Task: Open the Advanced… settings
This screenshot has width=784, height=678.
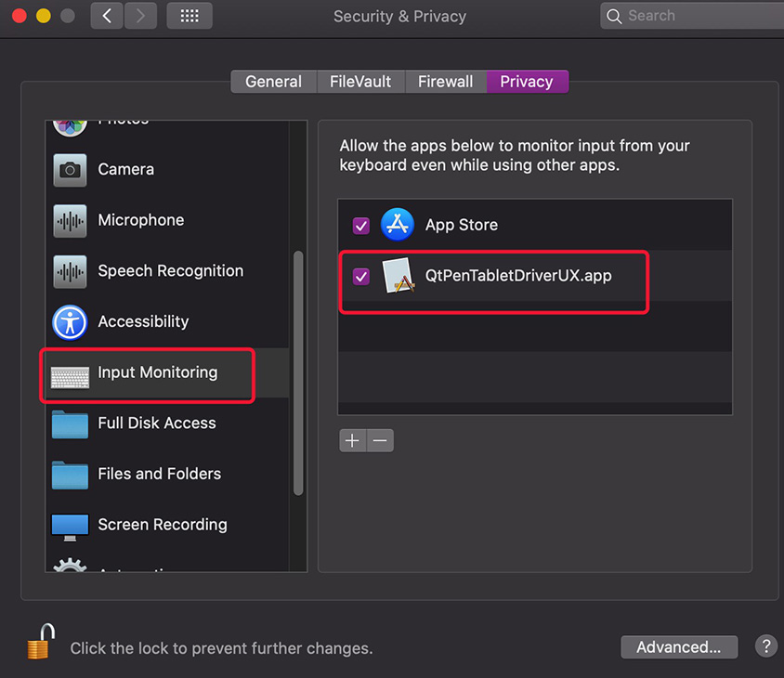Action: tap(679, 647)
